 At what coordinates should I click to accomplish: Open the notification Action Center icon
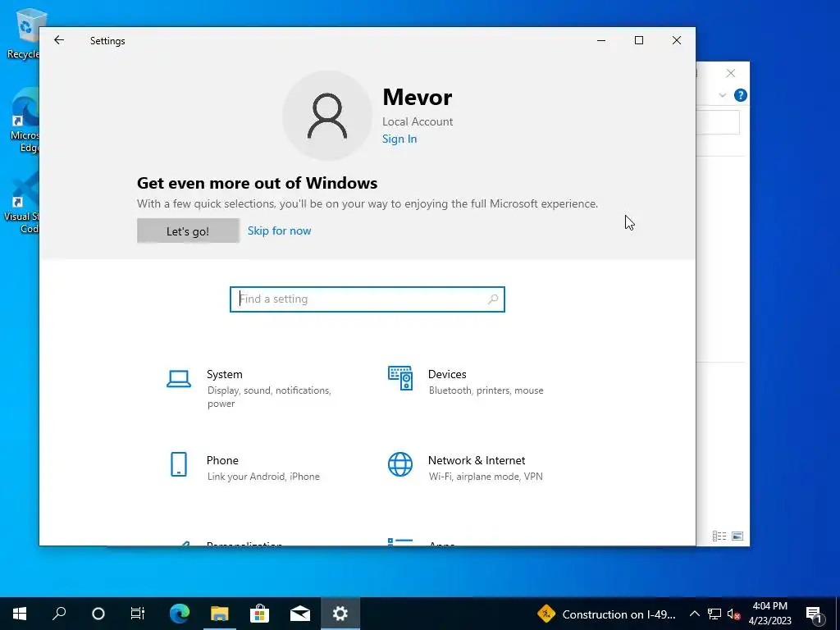[815, 614]
